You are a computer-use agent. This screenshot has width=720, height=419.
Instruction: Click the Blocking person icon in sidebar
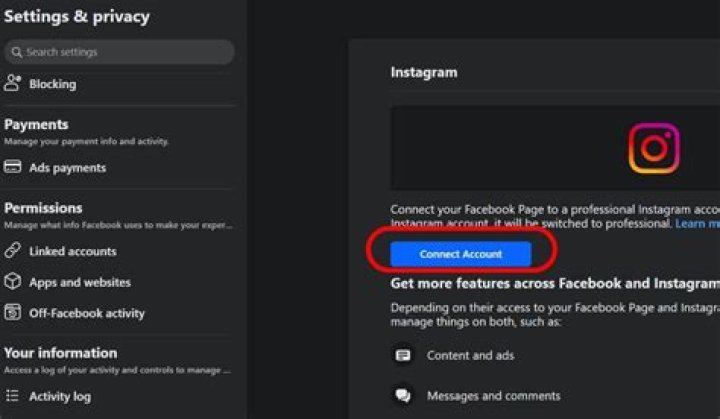point(13,84)
